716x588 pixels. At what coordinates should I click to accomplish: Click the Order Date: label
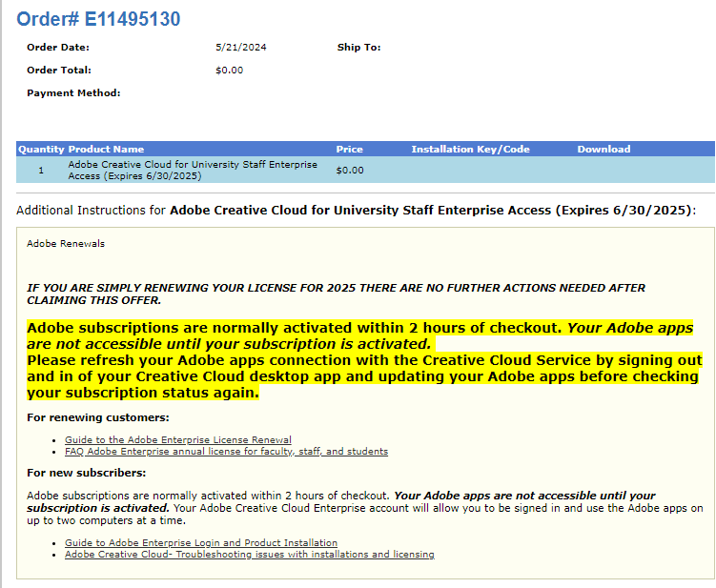click(58, 47)
